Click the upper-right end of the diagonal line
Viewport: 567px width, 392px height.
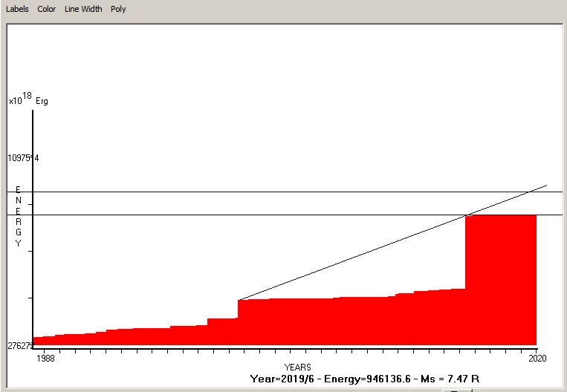click(x=545, y=186)
